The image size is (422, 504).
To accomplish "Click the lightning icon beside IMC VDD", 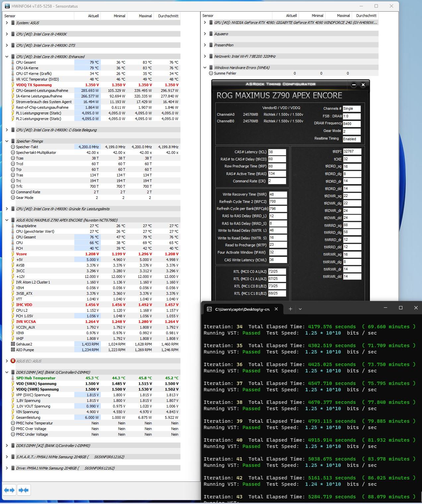I will pyautogui.click(x=13, y=305).
